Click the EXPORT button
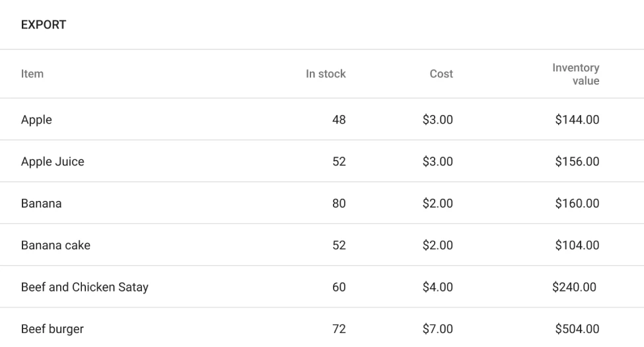The image size is (644, 347). (44, 25)
